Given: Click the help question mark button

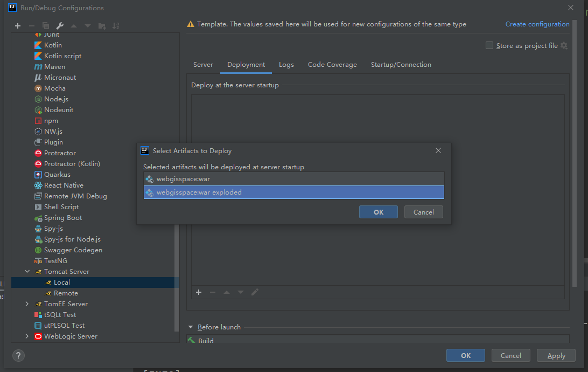Looking at the screenshot, I should point(18,355).
